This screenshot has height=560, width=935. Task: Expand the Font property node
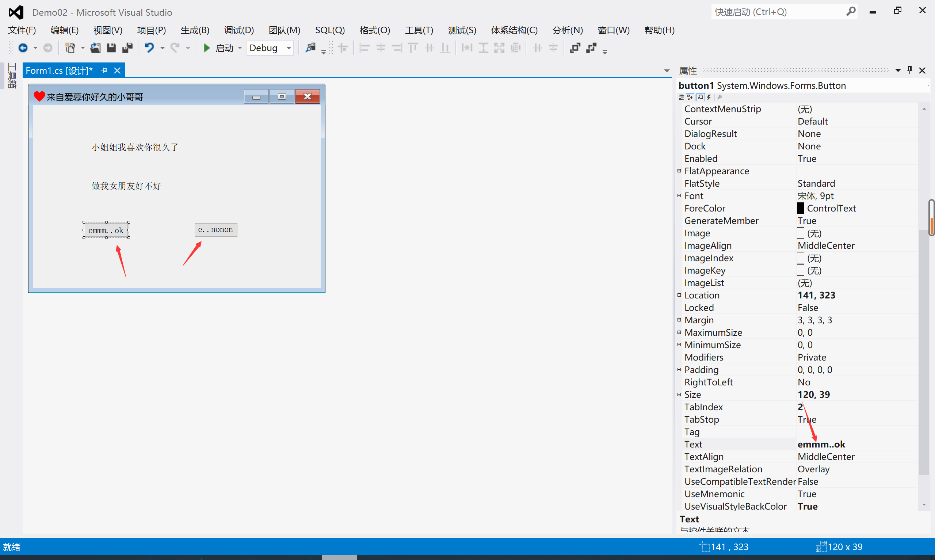(x=679, y=196)
